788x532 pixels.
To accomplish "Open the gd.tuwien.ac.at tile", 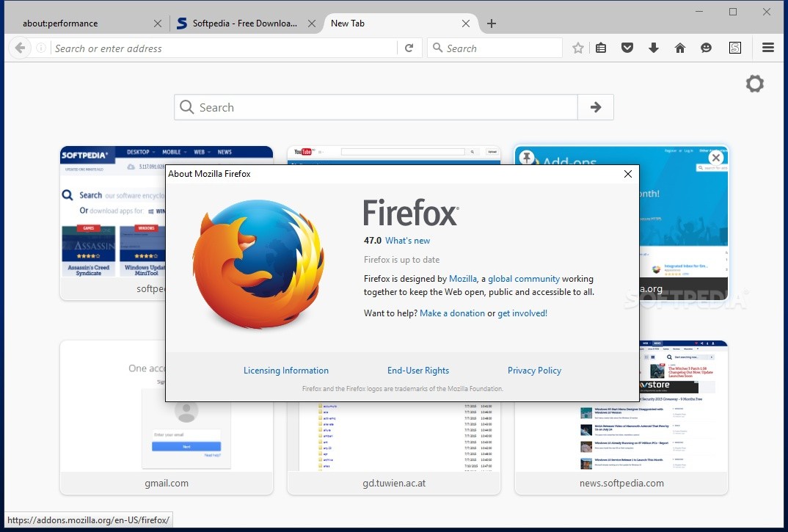I will pos(394,448).
